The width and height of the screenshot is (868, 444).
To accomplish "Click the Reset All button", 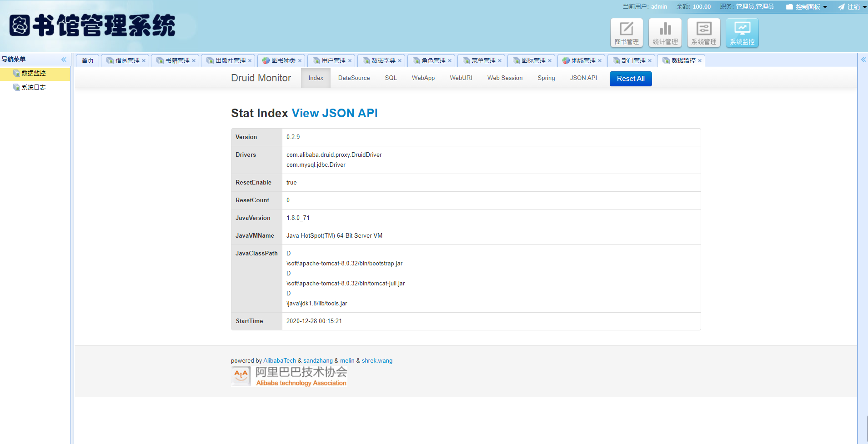I will 630,78.
